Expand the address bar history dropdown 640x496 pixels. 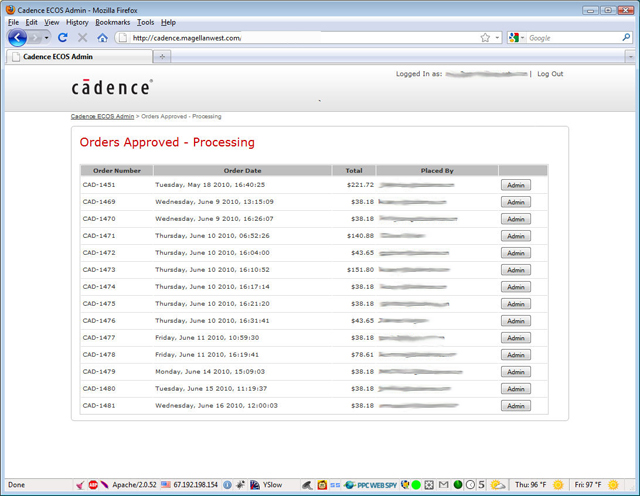pyautogui.click(x=497, y=38)
